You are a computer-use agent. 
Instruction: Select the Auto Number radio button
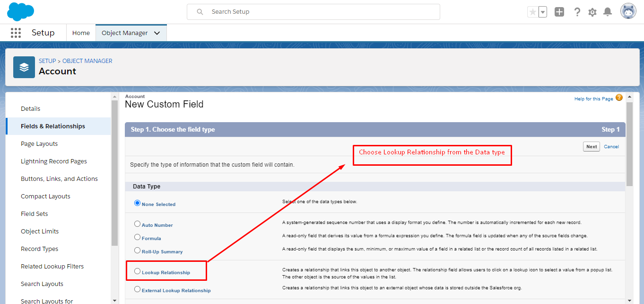coord(138,224)
